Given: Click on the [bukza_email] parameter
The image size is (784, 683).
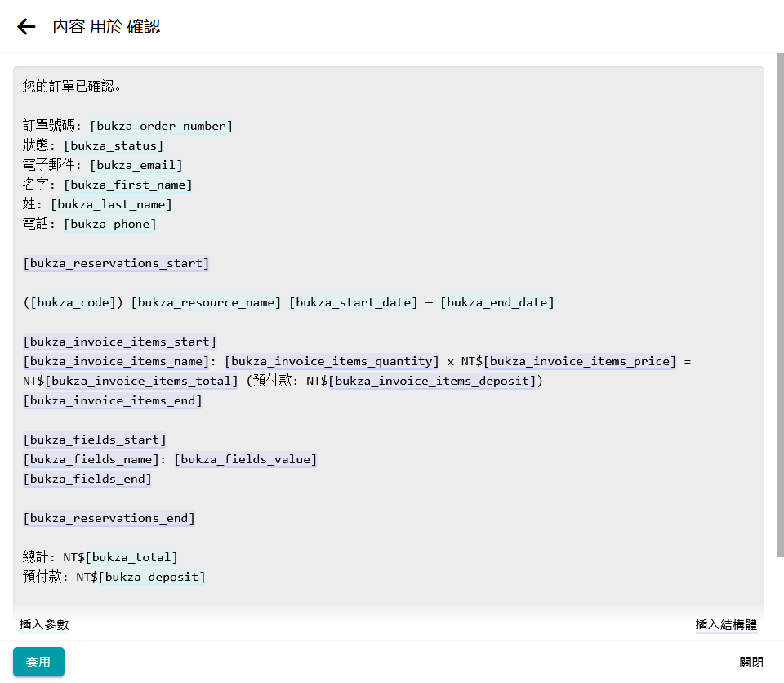Looking at the screenshot, I should [136, 165].
